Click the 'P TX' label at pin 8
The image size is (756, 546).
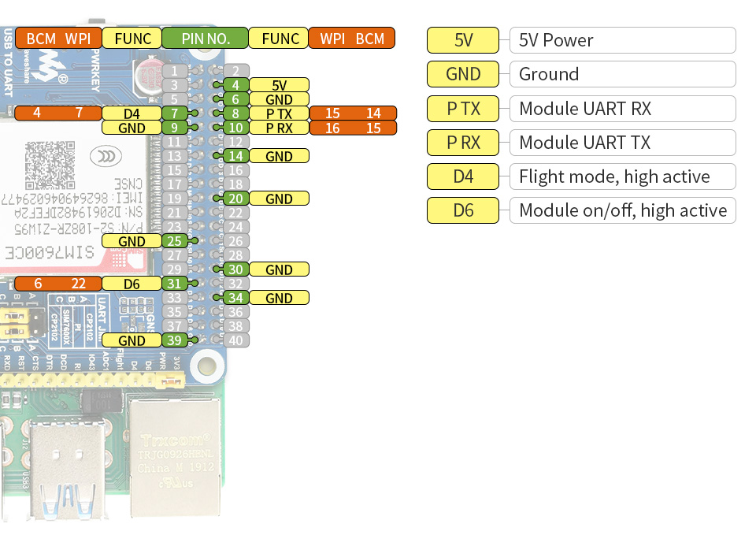click(279, 113)
